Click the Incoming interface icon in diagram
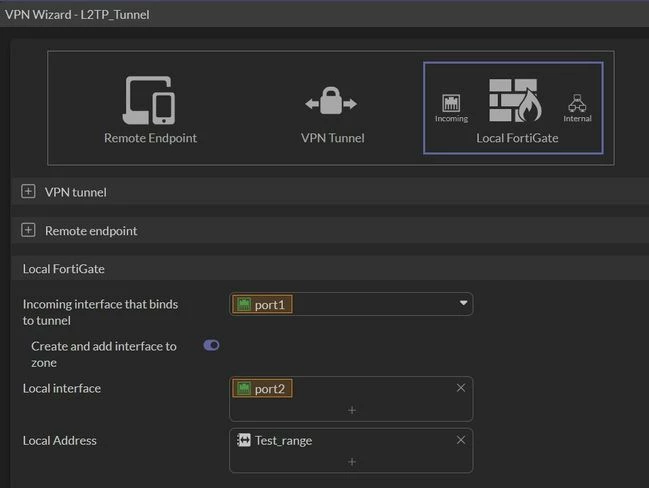This screenshot has width=649, height=488. (x=451, y=103)
